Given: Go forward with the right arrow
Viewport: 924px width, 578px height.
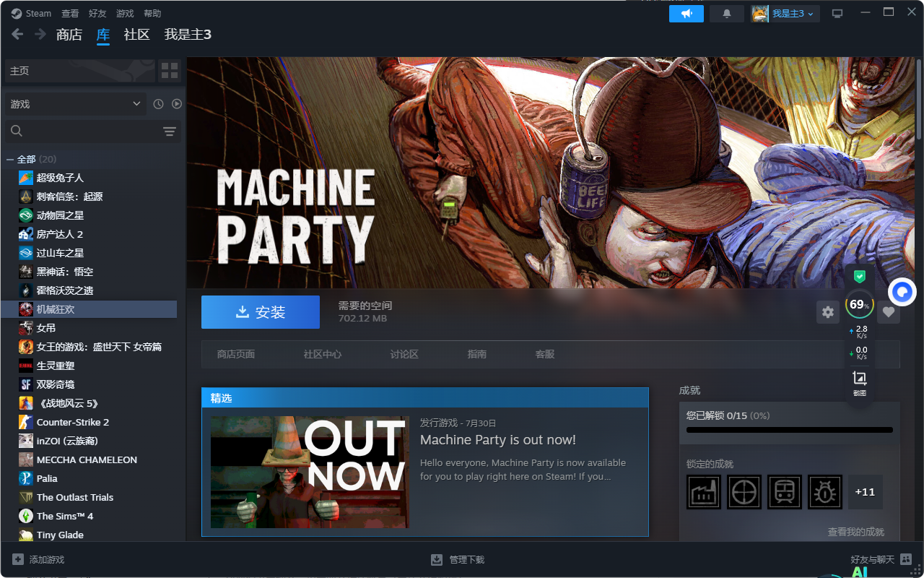Looking at the screenshot, I should pyautogui.click(x=40, y=35).
